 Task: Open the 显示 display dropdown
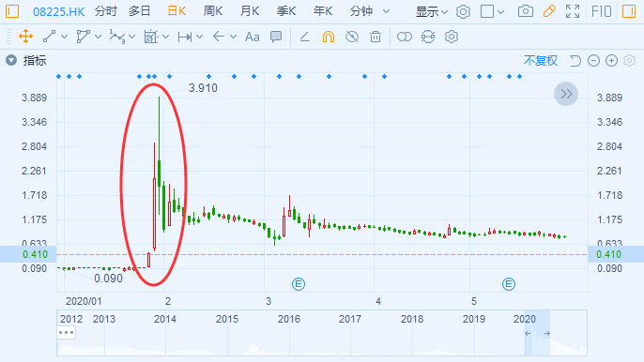pyautogui.click(x=431, y=12)
